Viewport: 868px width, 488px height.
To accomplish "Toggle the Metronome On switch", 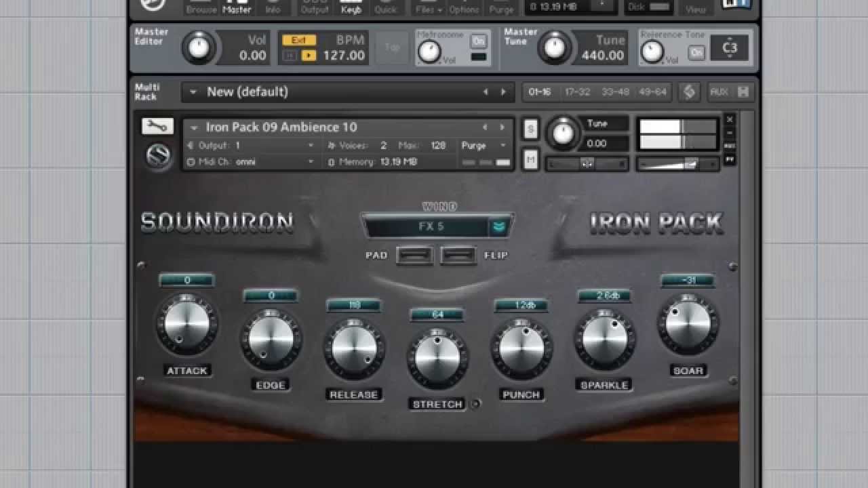I will pos(479,41).
